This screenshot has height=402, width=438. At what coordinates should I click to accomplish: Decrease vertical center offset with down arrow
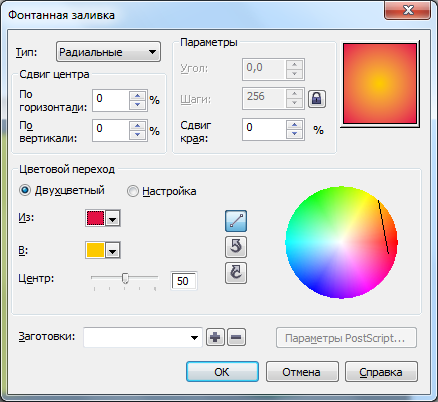pyautogui.click(x=138, y=135)
